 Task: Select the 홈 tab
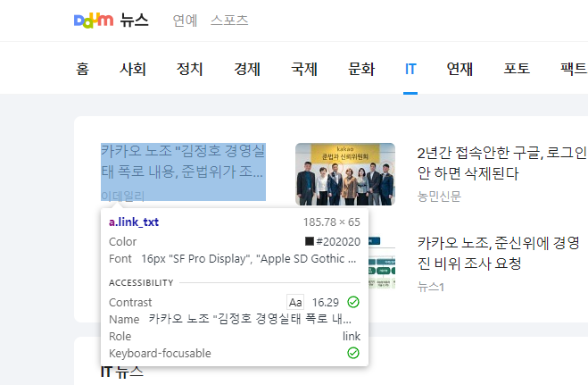(x=82, y=69)
